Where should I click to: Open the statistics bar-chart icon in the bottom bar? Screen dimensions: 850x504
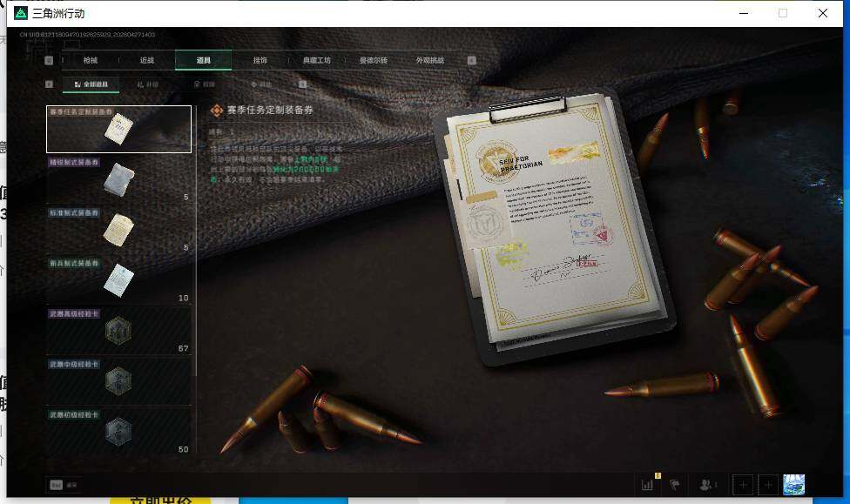(647, 485)
